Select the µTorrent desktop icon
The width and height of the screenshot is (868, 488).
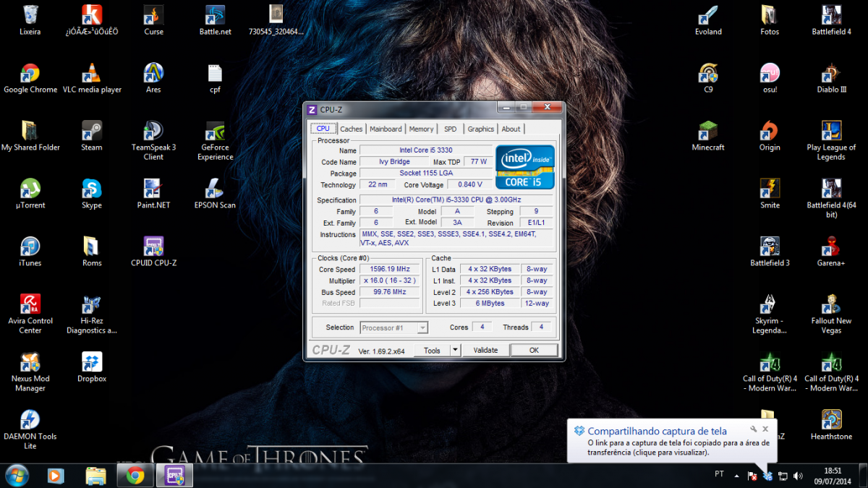pyautogui.click(x=30, y=193)
